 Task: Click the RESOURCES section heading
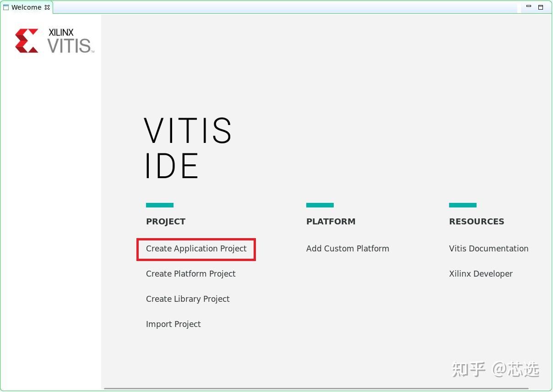pos(477,222)
